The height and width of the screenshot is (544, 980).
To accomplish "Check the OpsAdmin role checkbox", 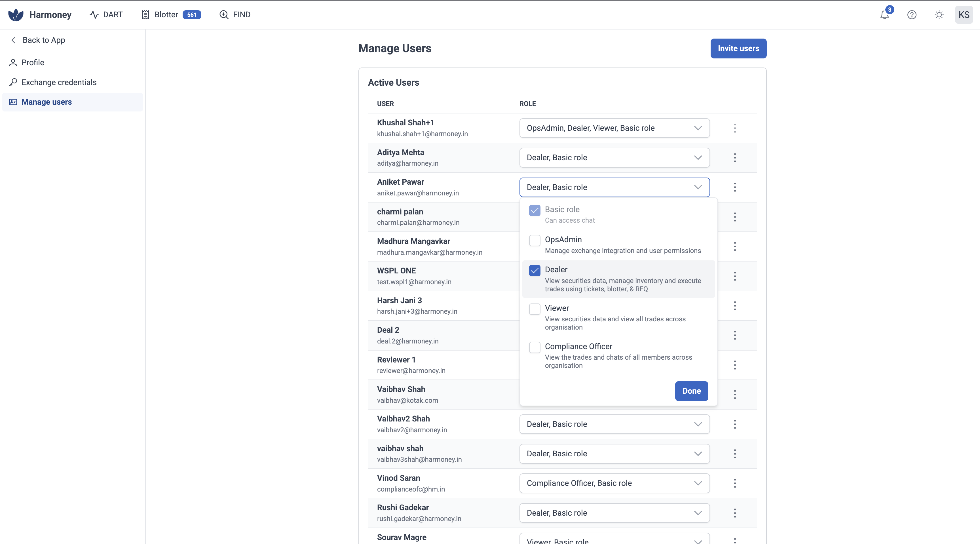I will [x=535, y=241].
